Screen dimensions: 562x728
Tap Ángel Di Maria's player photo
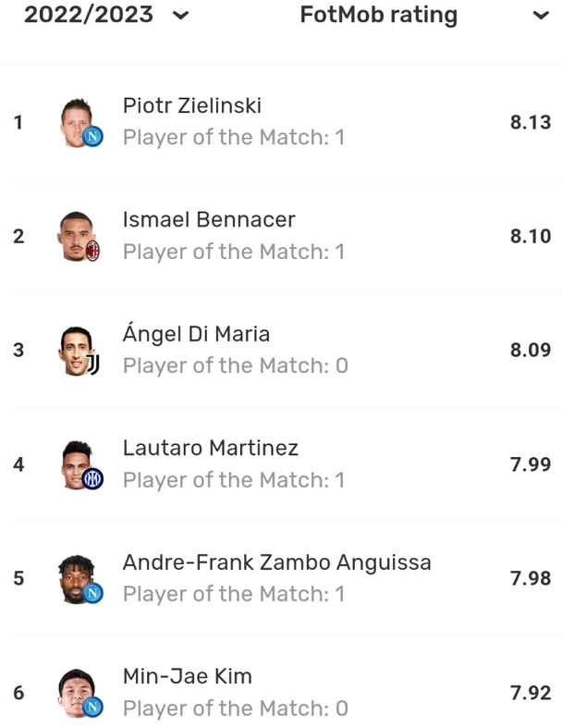[x=76, y=349]
